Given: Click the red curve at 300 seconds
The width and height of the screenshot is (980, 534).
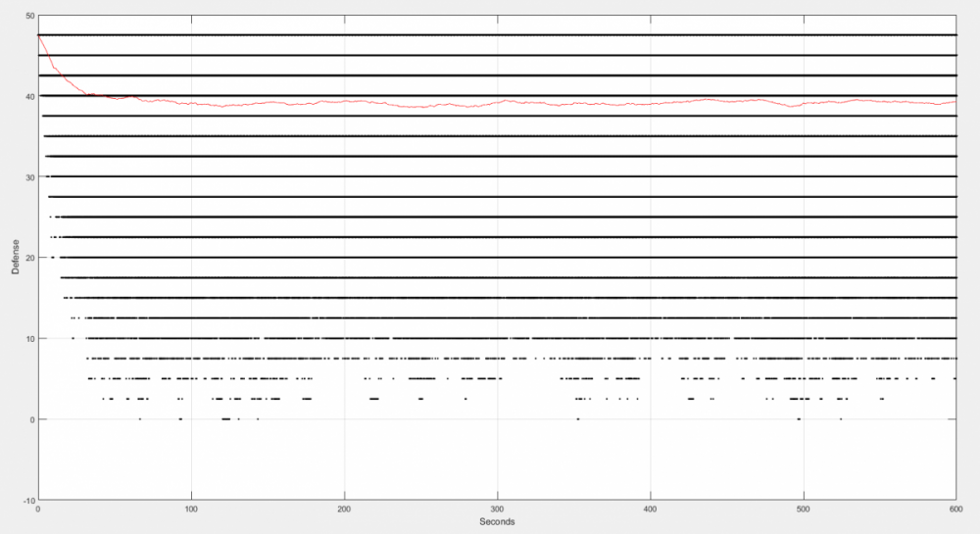Looking at the screenshot, I should tap(498, 102).
